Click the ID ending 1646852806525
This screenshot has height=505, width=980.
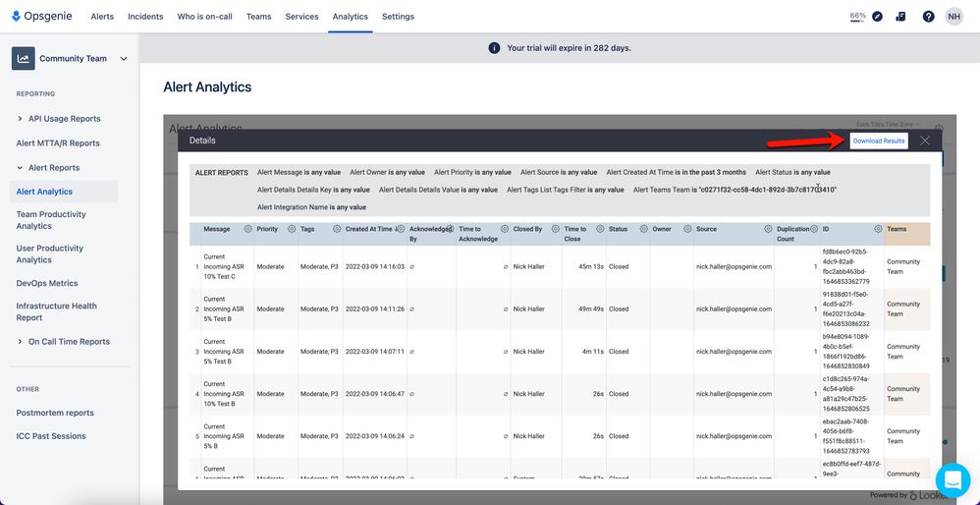[x=846, y=394]
